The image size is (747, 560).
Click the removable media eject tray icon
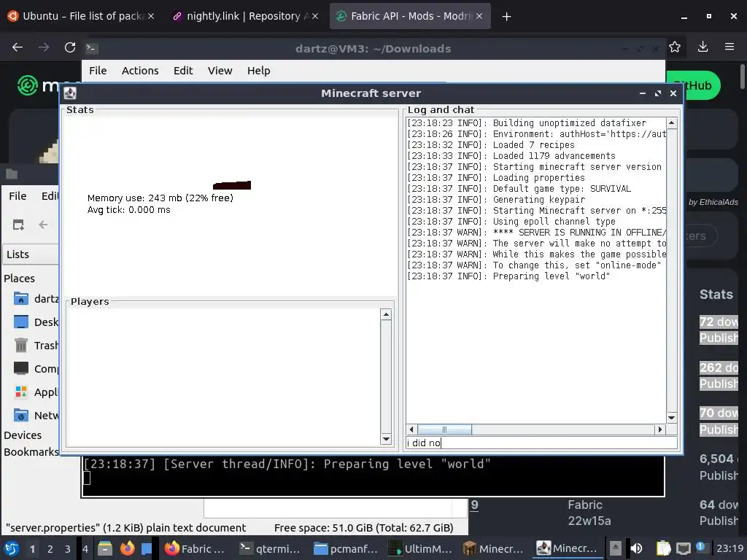pos(616,548)
